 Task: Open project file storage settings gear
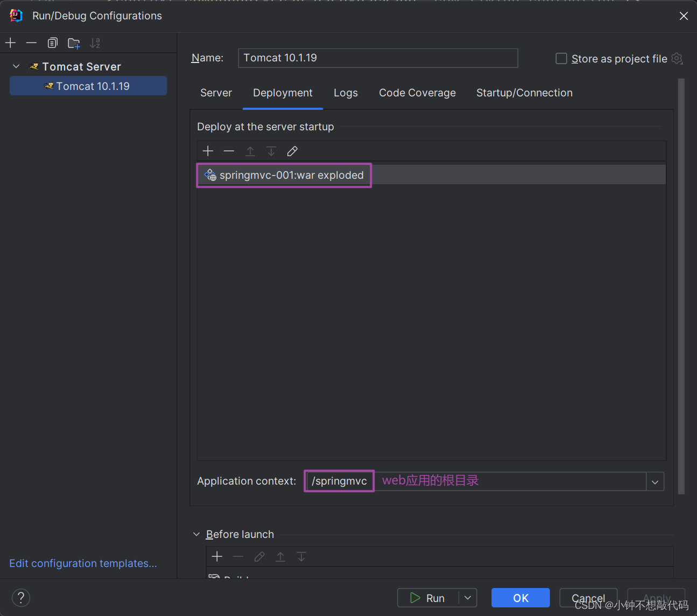coord(677,58)
